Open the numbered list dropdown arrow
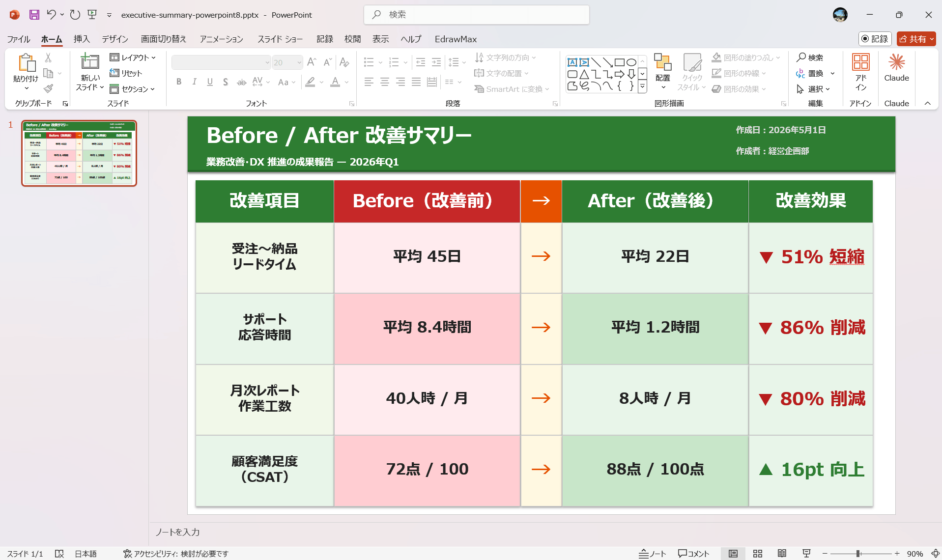Viewport: 942px width, 560px height. tap(405, 62)
